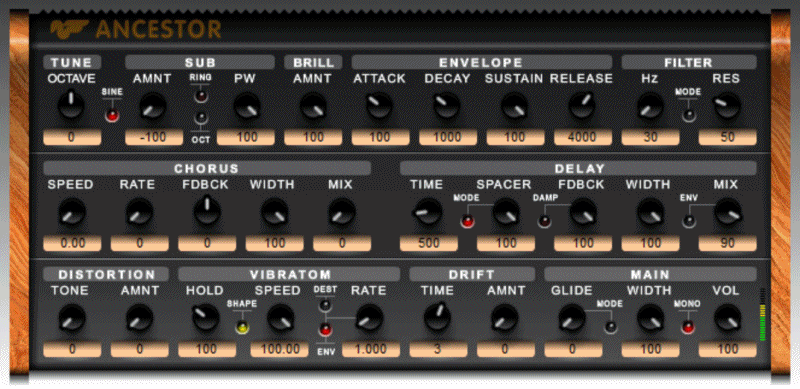
Task: Click the Vibratom RATE knob
Action: (x=369, y=318)
